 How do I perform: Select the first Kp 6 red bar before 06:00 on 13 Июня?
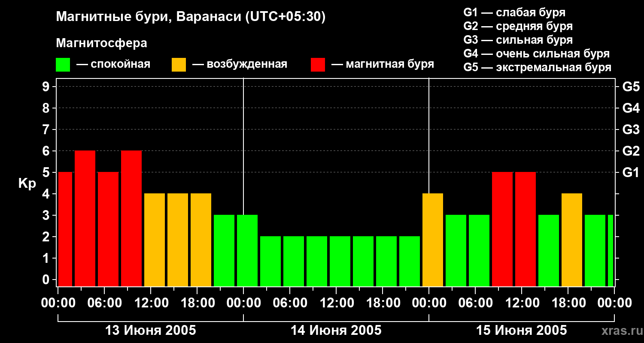coord(85,219)
